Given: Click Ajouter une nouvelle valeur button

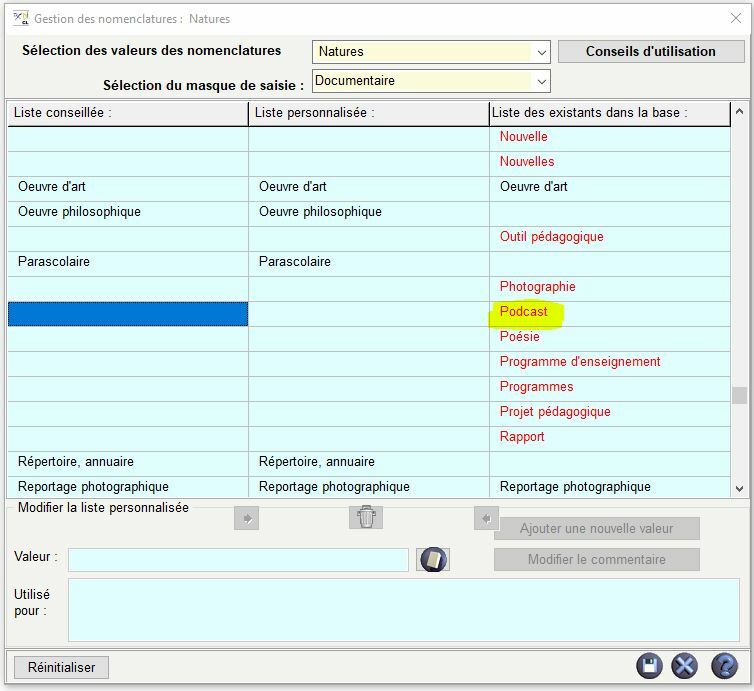Looking at the screenshot, I should click(597, 528).
